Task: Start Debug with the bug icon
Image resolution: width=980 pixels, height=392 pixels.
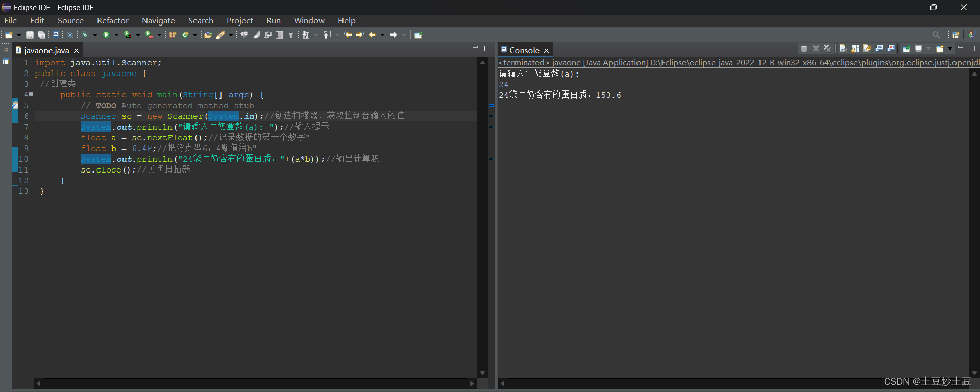Action: click(x=85, y=35)
